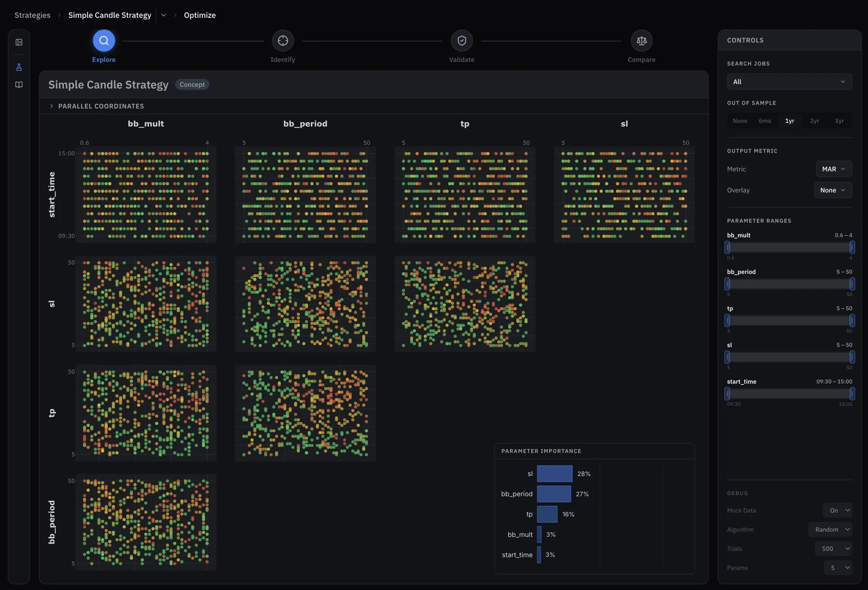Click the tp 16% importance bar
Screen dimensions: 868x590
click(x=547, y=514)
